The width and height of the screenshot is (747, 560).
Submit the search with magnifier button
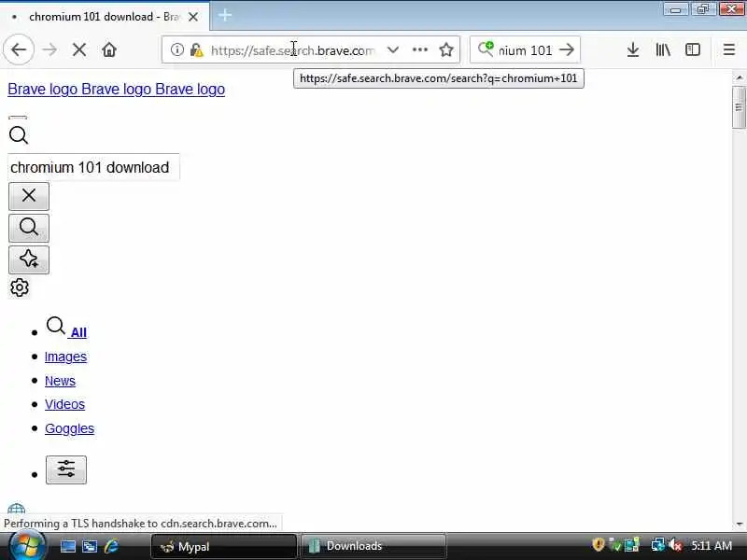(x=29, y=228)
